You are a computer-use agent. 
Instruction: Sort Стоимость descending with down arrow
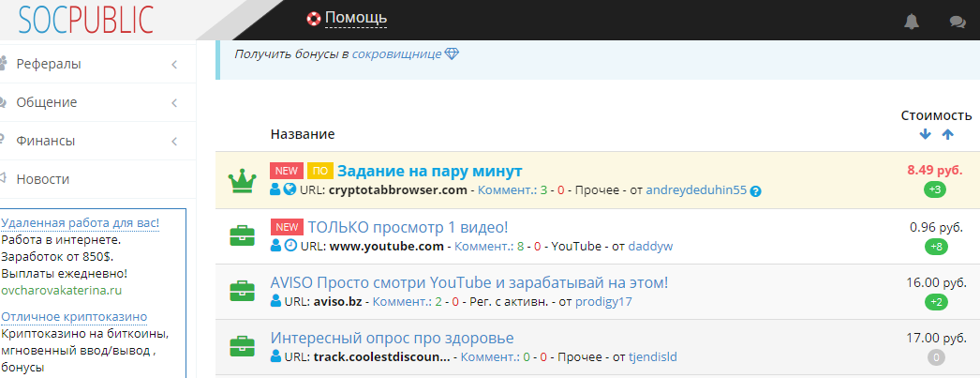926,134
